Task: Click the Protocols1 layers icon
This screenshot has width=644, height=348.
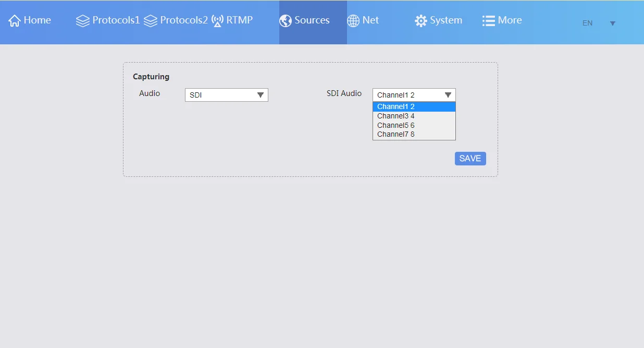Action: (x=82, y=20)
